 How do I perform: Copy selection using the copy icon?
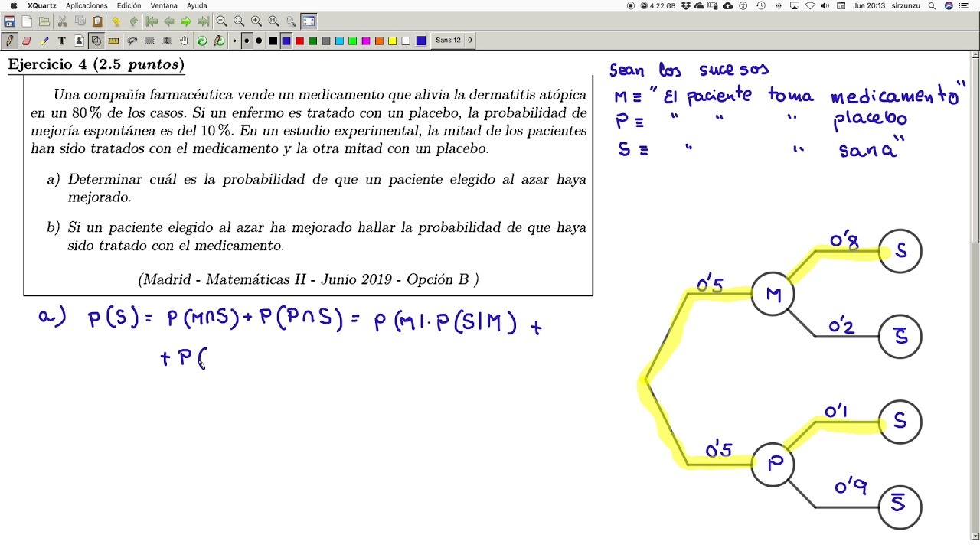(80, 21)
